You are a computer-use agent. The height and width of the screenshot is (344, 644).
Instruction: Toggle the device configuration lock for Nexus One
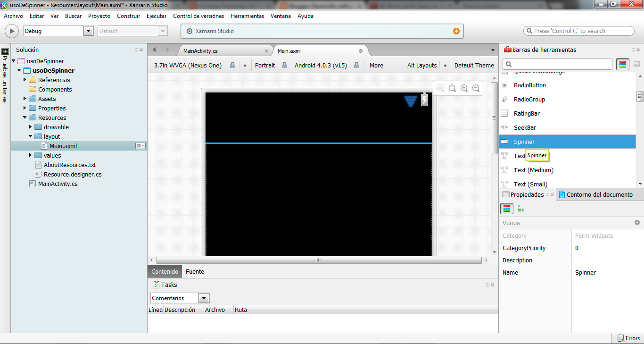pos(232,65)
